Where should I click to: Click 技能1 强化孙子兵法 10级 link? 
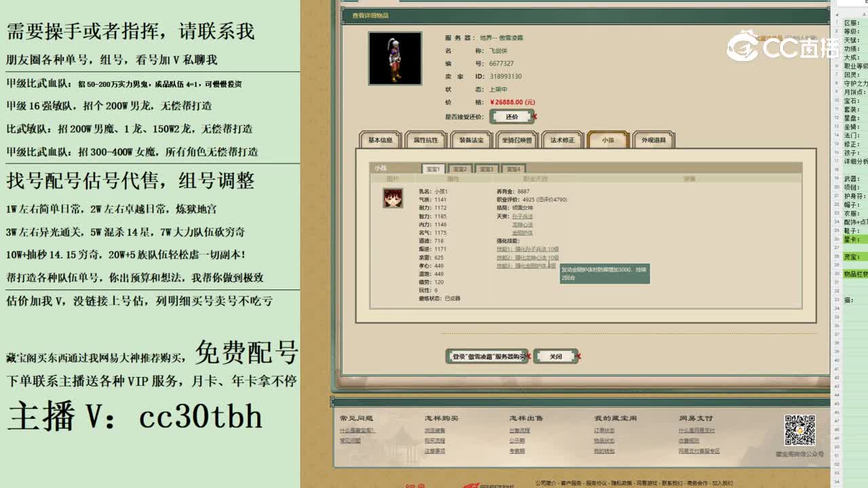(x=528, y=249)
